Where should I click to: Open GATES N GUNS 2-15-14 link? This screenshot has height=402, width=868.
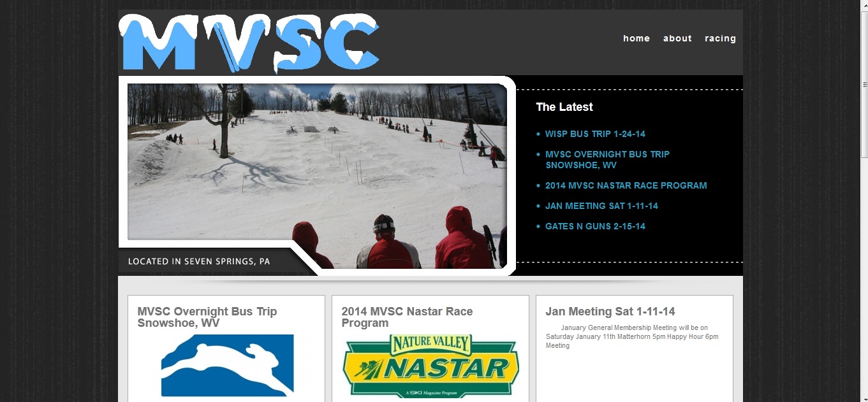pos(595,226)
